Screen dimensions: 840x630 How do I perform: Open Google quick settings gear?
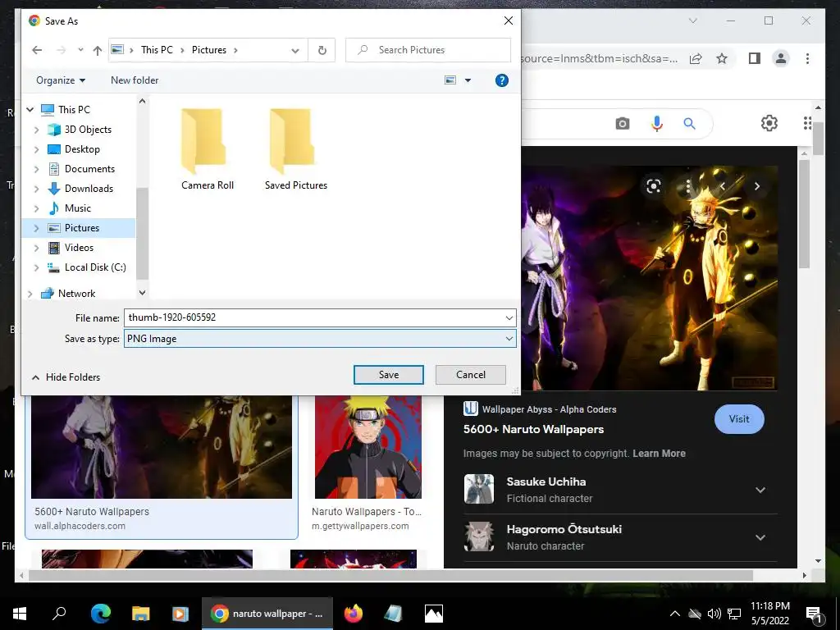pos(769,123)
